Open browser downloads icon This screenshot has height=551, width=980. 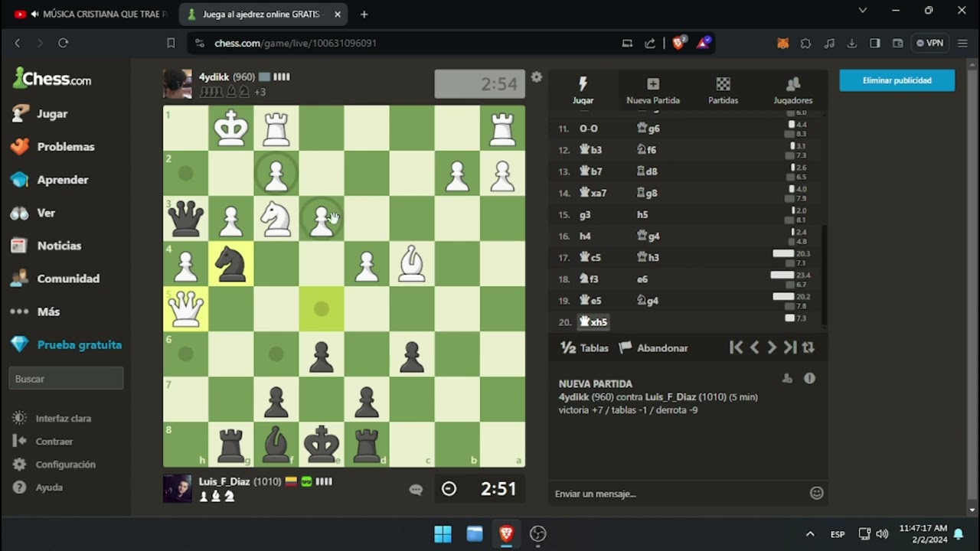point(851,43)
